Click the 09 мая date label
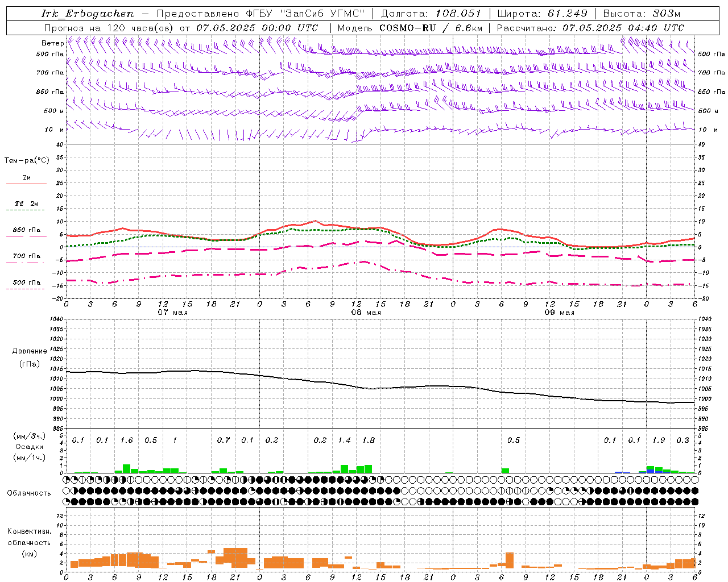Screen dimensions: 728x582 [559, 312]
